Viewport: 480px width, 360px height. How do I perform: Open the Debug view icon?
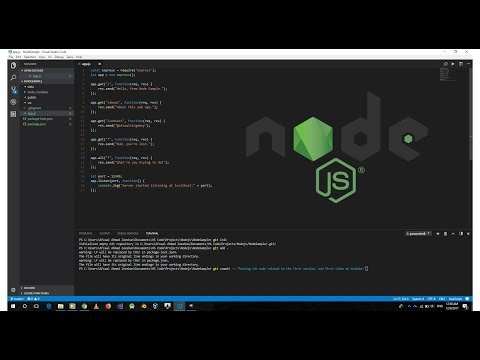13,102
